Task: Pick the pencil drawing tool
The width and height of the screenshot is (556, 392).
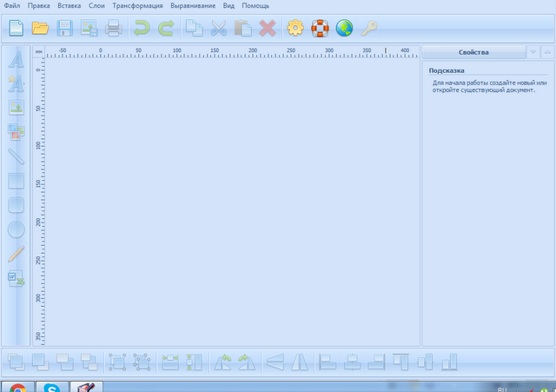Action: coord(16,255)
